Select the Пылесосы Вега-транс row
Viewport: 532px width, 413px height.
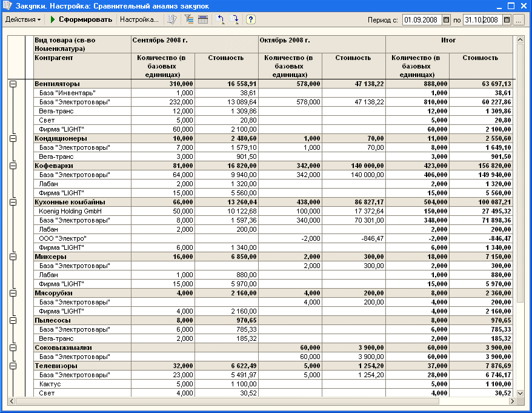(x=82, y=338)
